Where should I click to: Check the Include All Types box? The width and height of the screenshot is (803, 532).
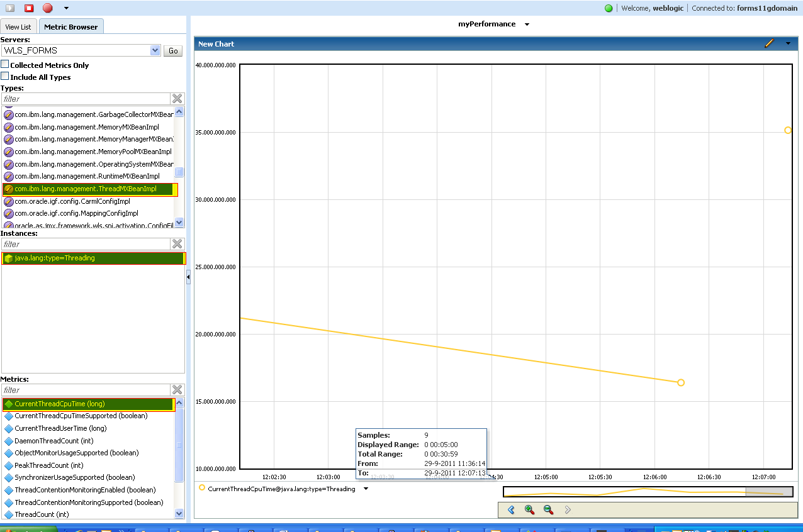[5, 77]
